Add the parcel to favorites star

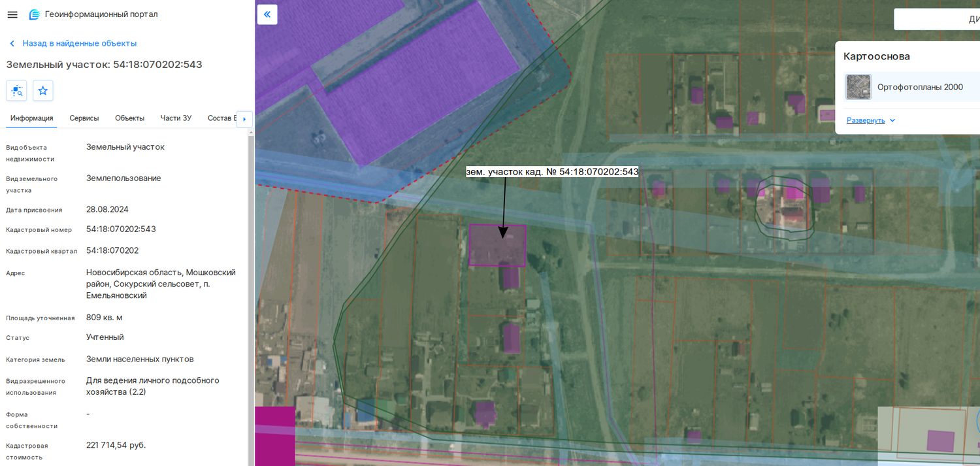tap(43, 91)
